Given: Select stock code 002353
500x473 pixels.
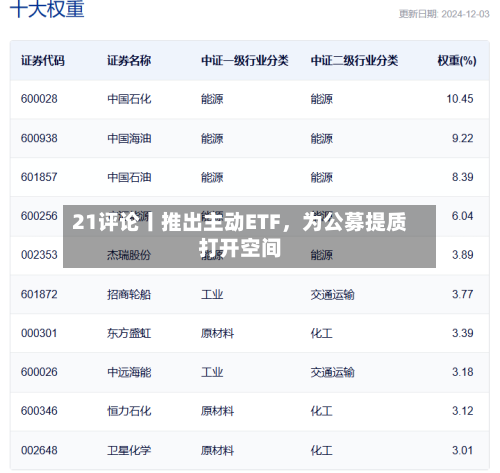Looking at the screenshot, I should (x=39, y=255).
